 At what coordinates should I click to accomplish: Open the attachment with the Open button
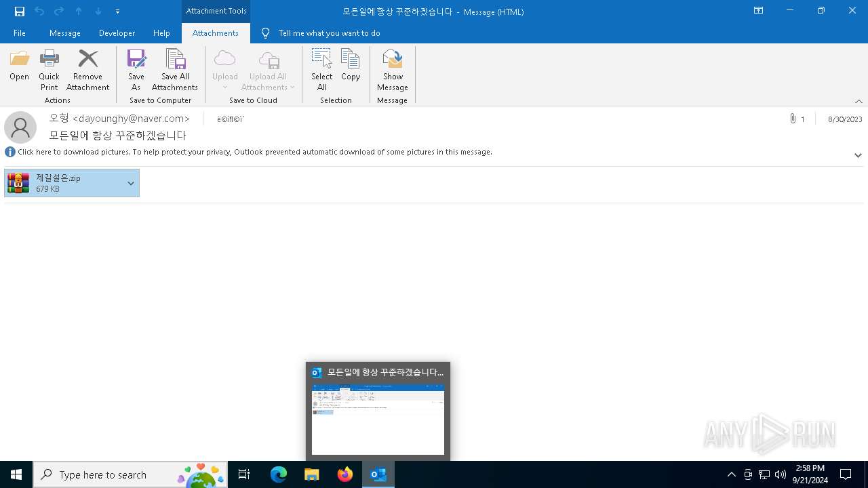point(19,65)
